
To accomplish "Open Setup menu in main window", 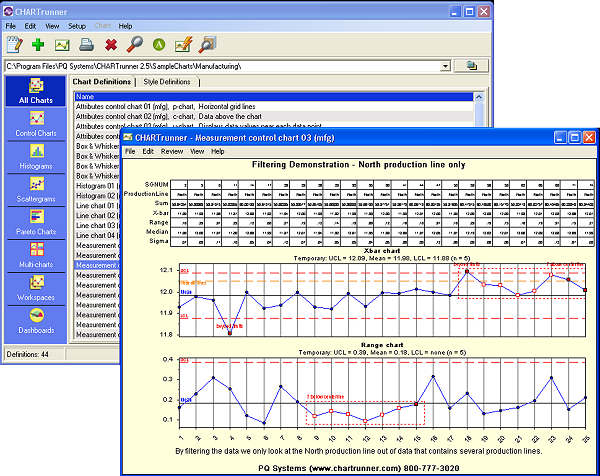I will click(77, 26).
